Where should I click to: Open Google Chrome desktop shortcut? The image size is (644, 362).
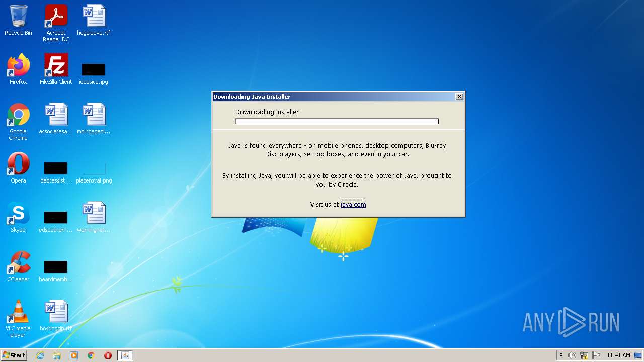click(18, 121)
